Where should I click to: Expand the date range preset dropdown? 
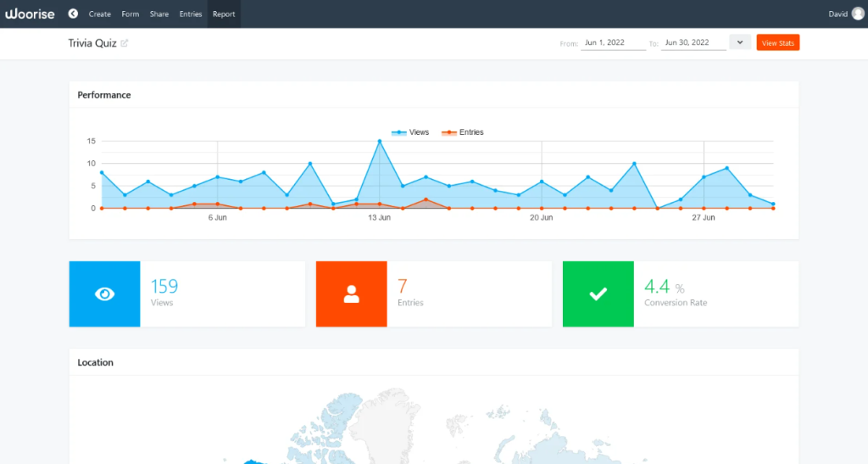pos(739,42)
